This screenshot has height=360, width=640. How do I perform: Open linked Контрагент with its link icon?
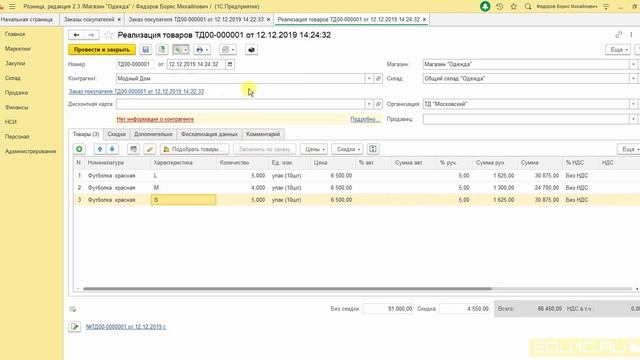[x=378, y=78]
